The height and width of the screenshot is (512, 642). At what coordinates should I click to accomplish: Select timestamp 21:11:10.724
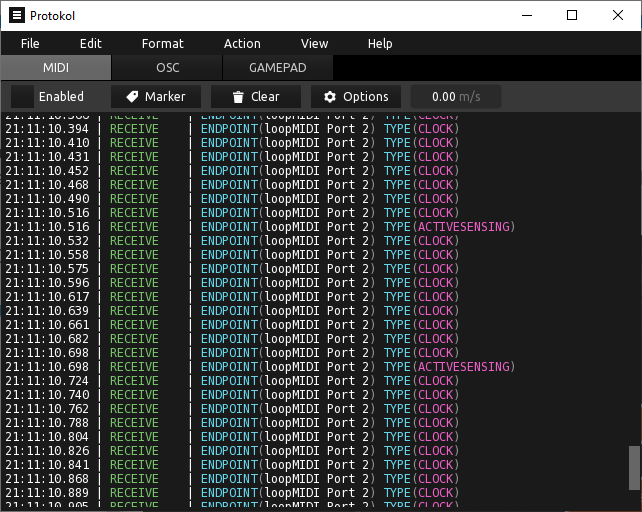(47, 381)
